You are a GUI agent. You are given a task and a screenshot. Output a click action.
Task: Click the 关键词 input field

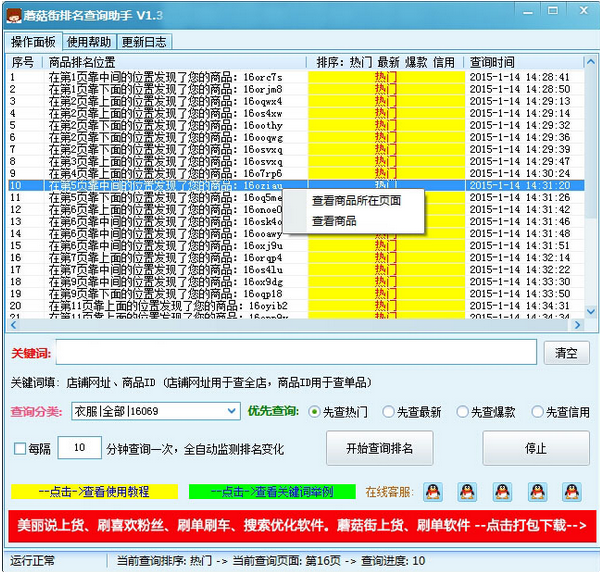295,353
